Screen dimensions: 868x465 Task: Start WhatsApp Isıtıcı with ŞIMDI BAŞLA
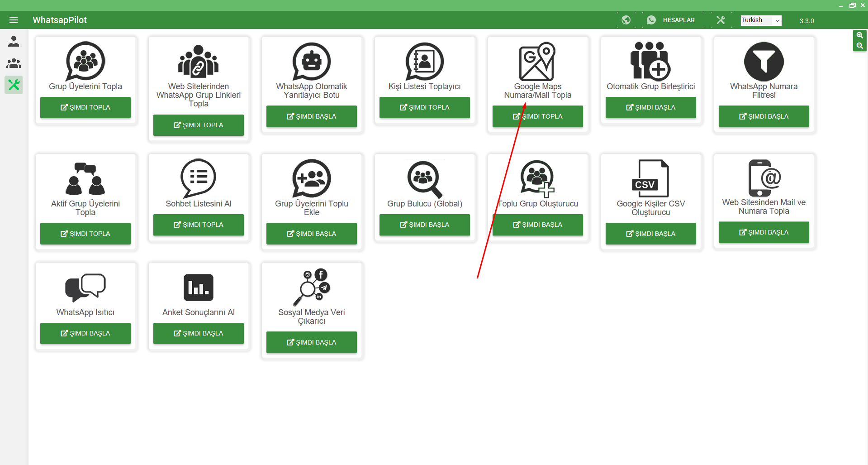[85, 333]
